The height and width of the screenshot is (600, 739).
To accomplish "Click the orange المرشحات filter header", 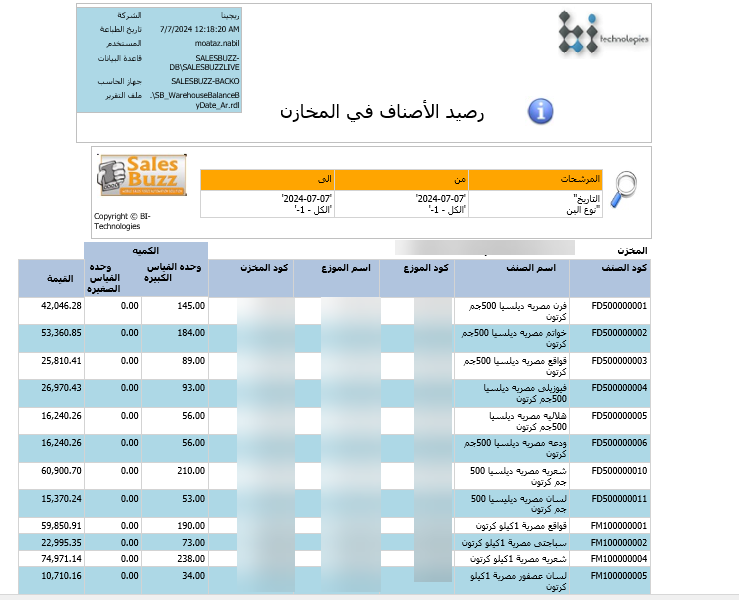I will [x=536, y=179].
